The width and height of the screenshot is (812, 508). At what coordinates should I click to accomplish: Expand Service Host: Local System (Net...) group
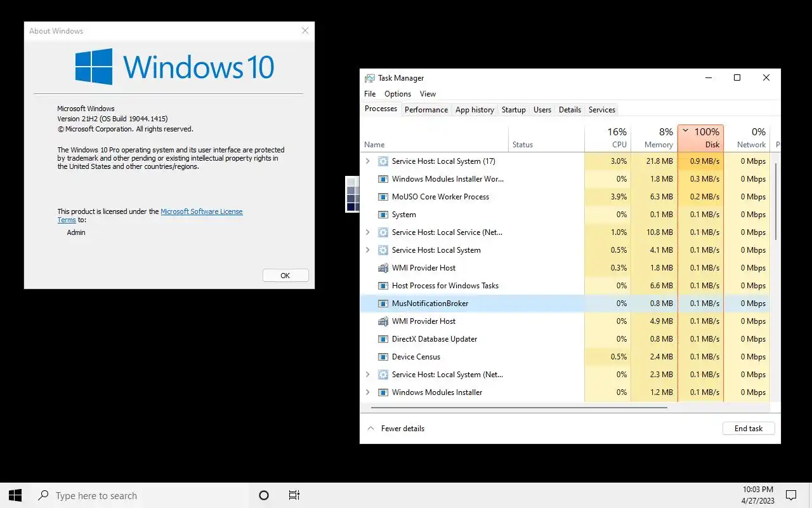368,375
